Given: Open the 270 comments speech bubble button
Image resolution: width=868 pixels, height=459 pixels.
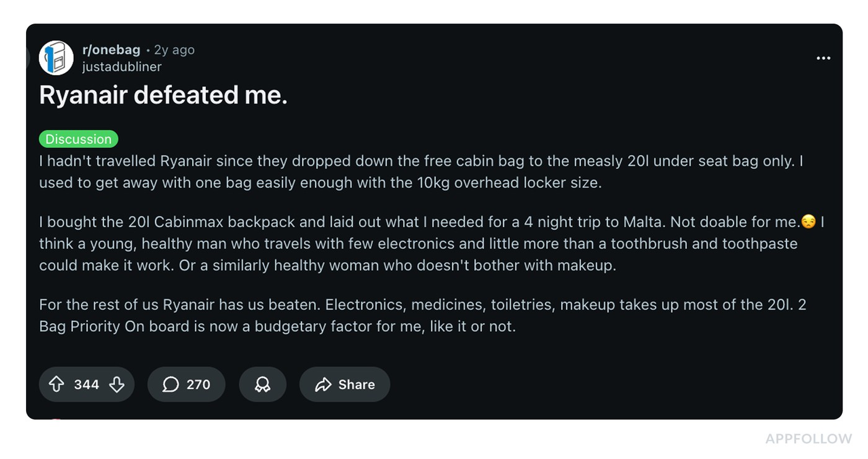Looking at the screenshot, I should point(186,385).
